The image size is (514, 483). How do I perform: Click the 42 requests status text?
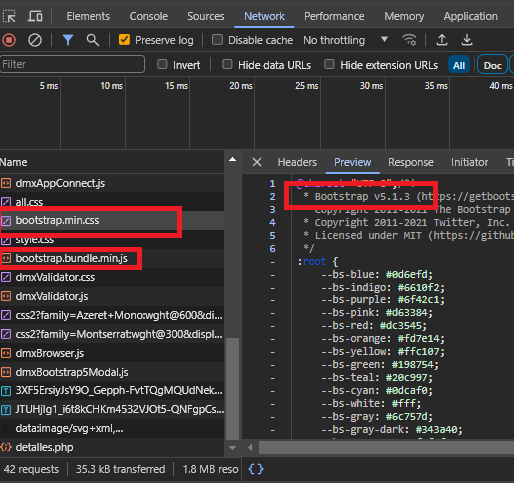[x=31, y=469]
